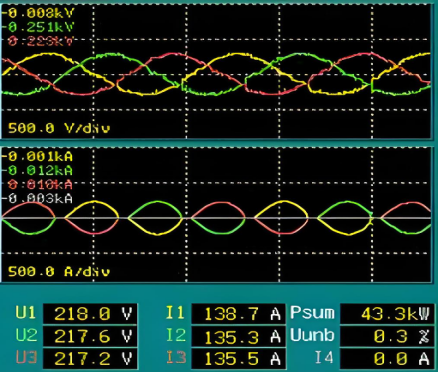Click the 500.0 A/div scale label
This screenshot has height=372, width=438.
[59, 271]
